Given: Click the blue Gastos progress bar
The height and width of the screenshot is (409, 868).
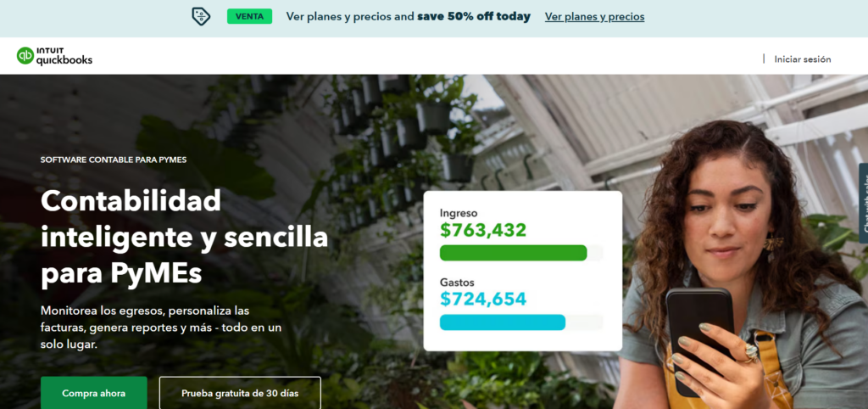Looking at the screenshot, I should 503,322.
